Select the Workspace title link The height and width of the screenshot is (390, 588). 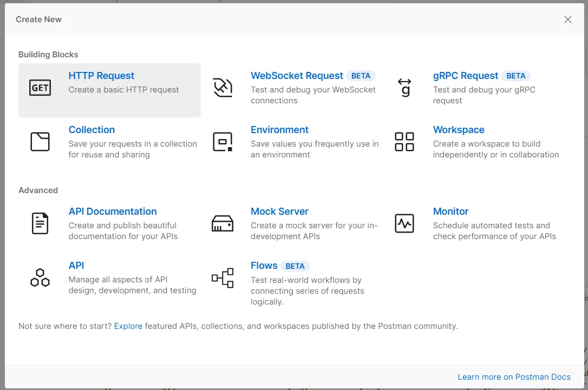[459, 130]
